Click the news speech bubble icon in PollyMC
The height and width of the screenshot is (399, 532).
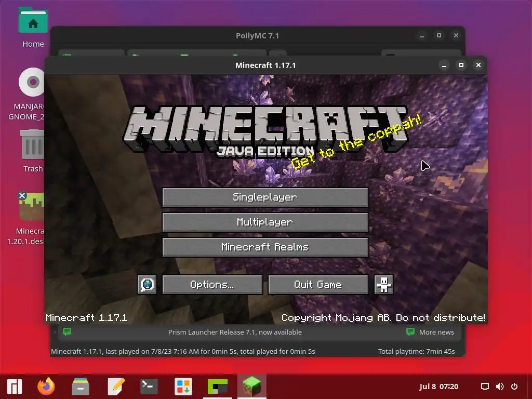point(67,331)
